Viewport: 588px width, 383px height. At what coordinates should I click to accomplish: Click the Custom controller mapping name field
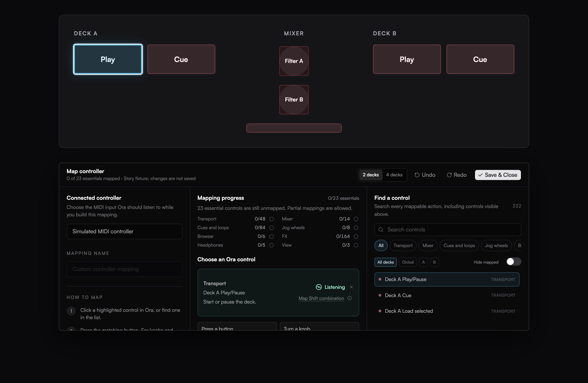[124, 269]
